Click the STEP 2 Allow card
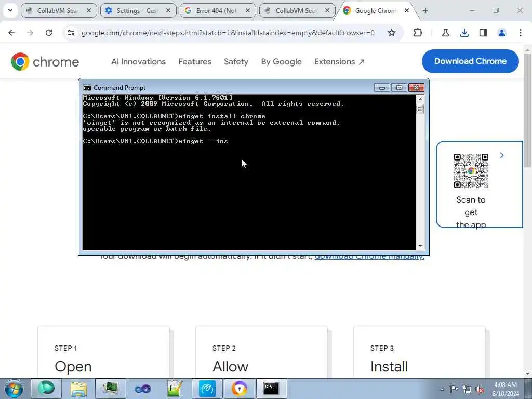This screenshot has height=399, width=532. pos(262,352)
